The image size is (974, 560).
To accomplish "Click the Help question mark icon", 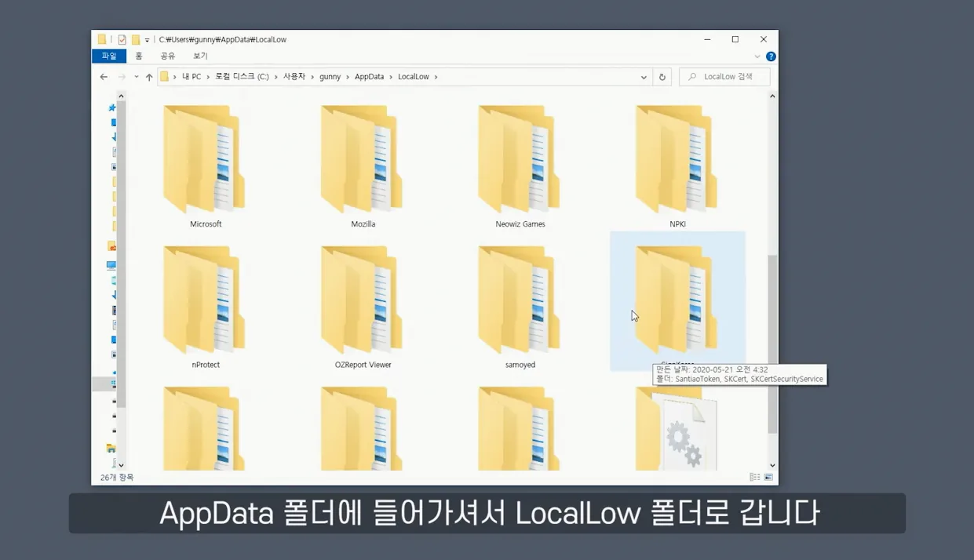I will point(771,56).
